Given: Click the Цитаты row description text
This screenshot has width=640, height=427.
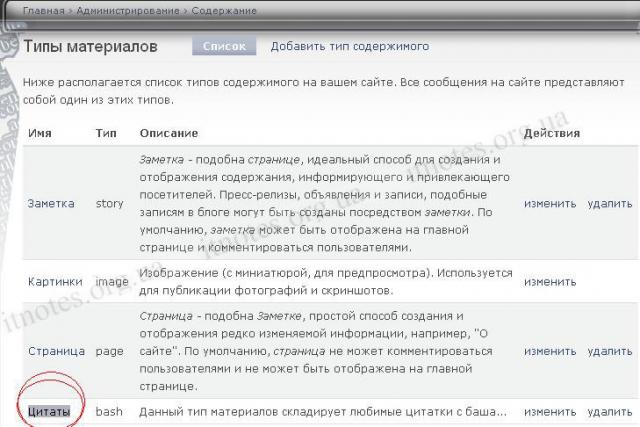Looking at the screenshot, I should (323, 411).
